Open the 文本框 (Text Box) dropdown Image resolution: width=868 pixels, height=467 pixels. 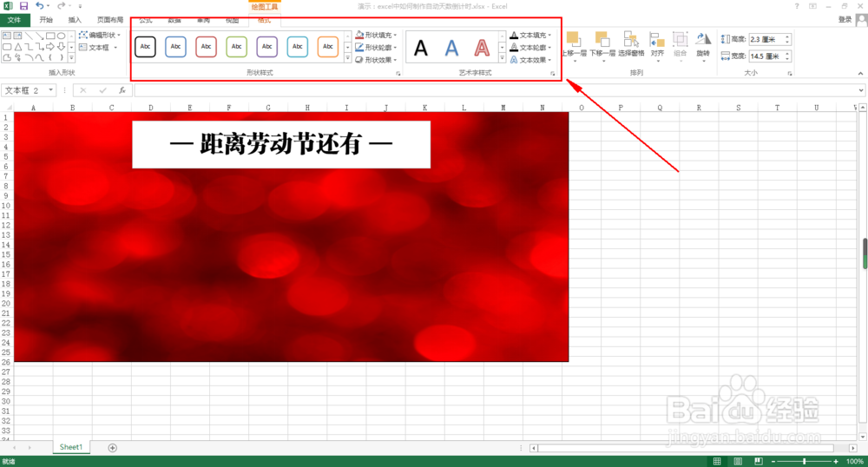point(98,48)
